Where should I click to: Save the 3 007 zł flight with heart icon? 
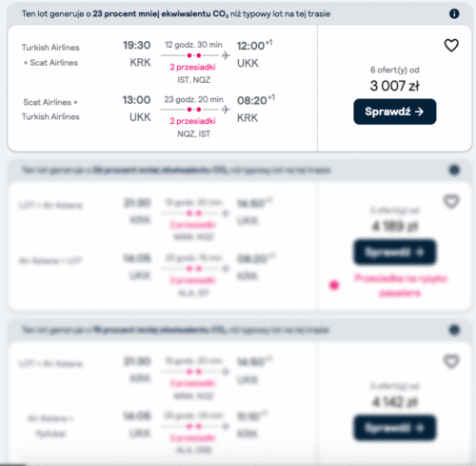(451, 46)
